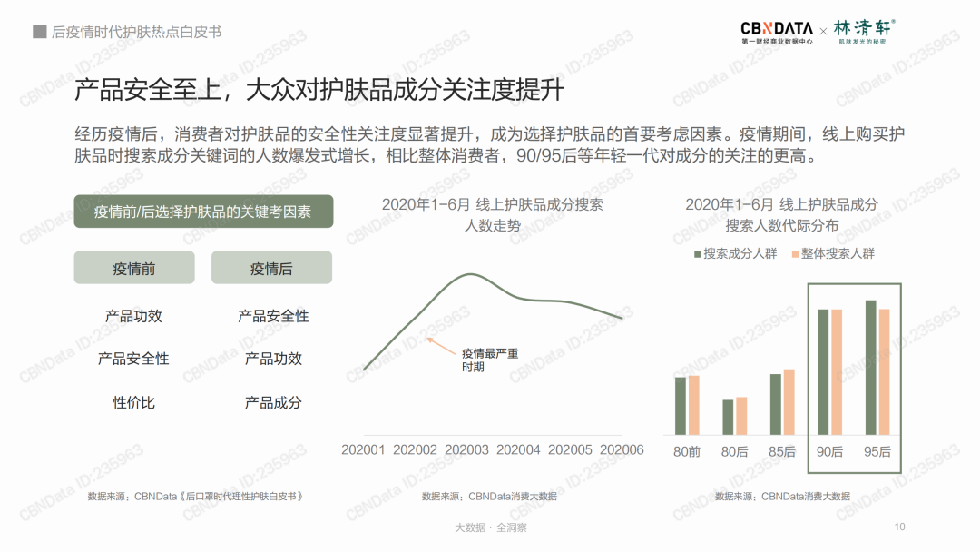This screenshot has width=980, height=552.
Task: Click the axis label 202006
Action: coord(622,450)
